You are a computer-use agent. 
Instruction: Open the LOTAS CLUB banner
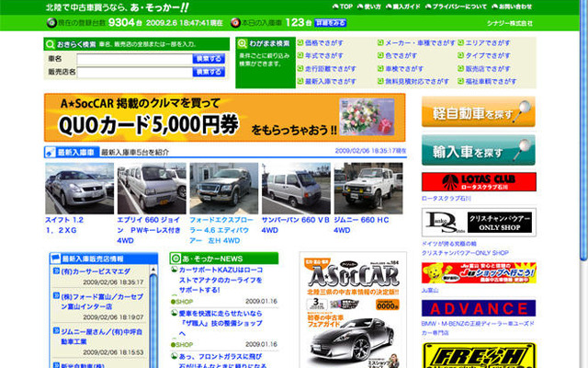(x=479, y=182)
